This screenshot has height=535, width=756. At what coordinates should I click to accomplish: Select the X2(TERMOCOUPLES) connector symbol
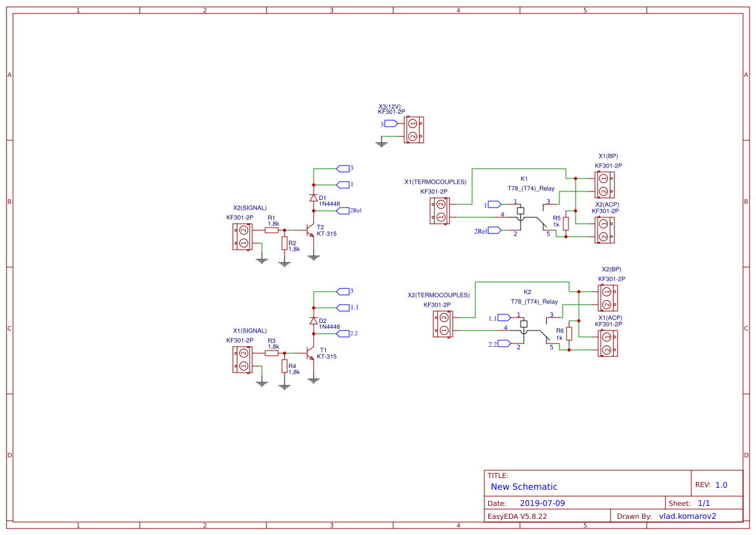click(443, 323)
